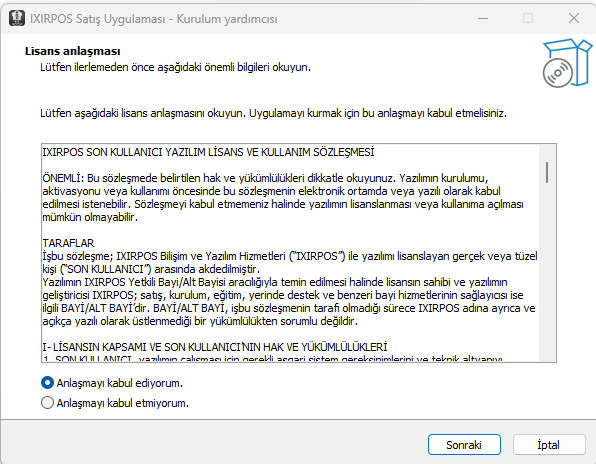Click the 'Anlaşmayı kabul etmiyorum.' label text
The image size is (596, 464).
(122, 403)
